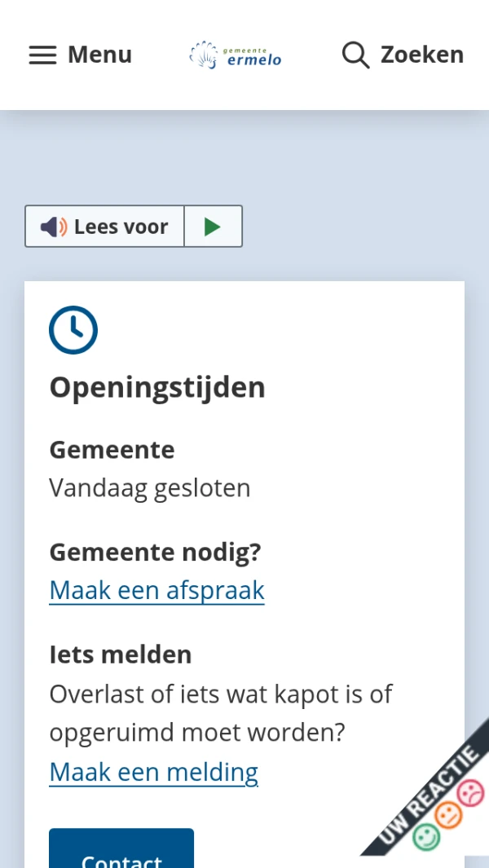Choose the orange neutral smiley
489x868 pixels.
pos(447,814)
